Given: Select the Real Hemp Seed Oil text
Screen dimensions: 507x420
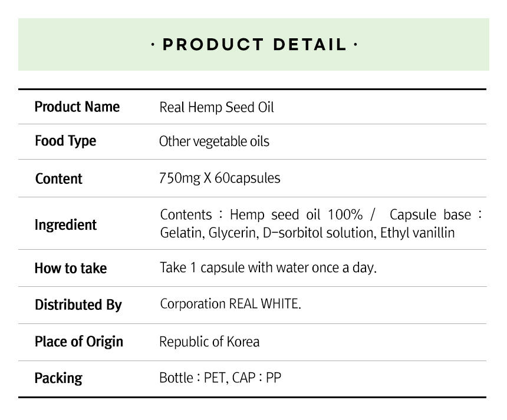Looking at the screenshot, I should pyautogui.click(x=216, y=107).
